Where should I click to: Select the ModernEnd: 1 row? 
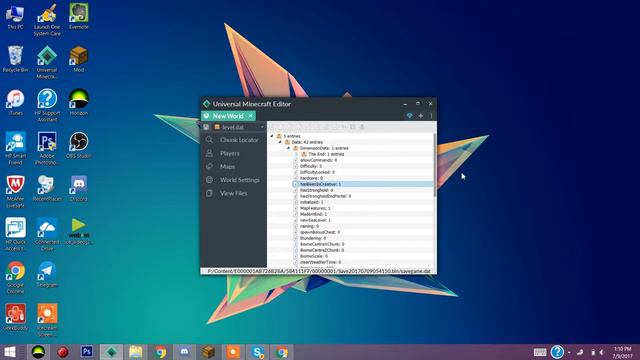pos(313,214)
